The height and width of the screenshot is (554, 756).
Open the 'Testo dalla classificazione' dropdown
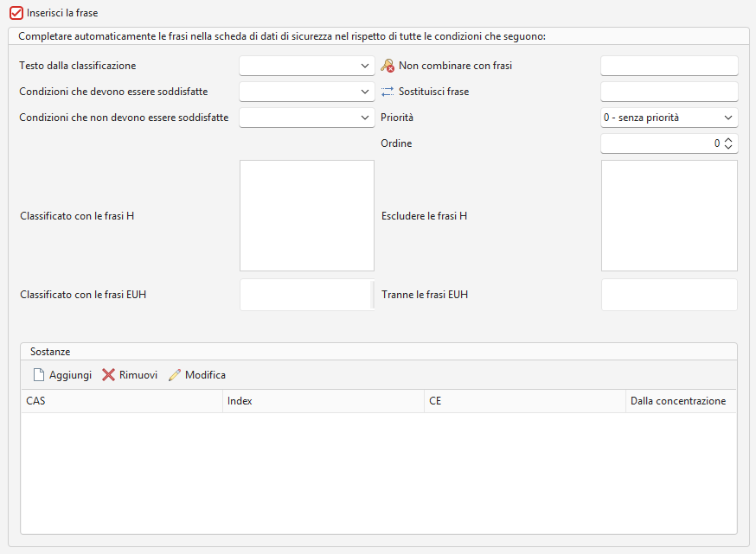pos(307,66)
